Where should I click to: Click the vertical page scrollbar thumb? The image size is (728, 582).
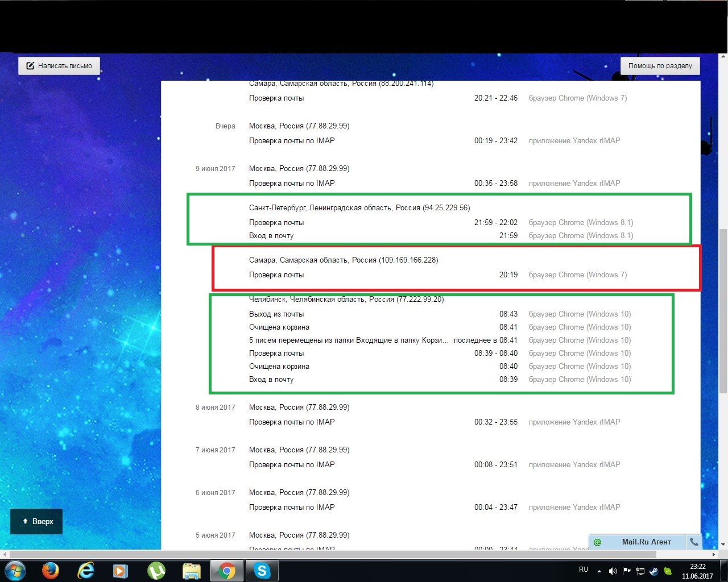tap(723, 310)
